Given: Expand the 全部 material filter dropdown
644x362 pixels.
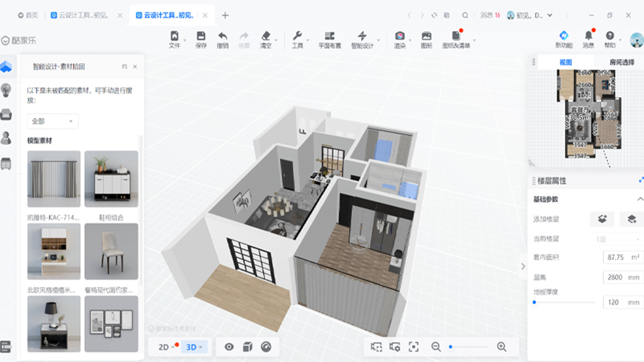Looking at the screenshot, I should [x=52, y=121].
